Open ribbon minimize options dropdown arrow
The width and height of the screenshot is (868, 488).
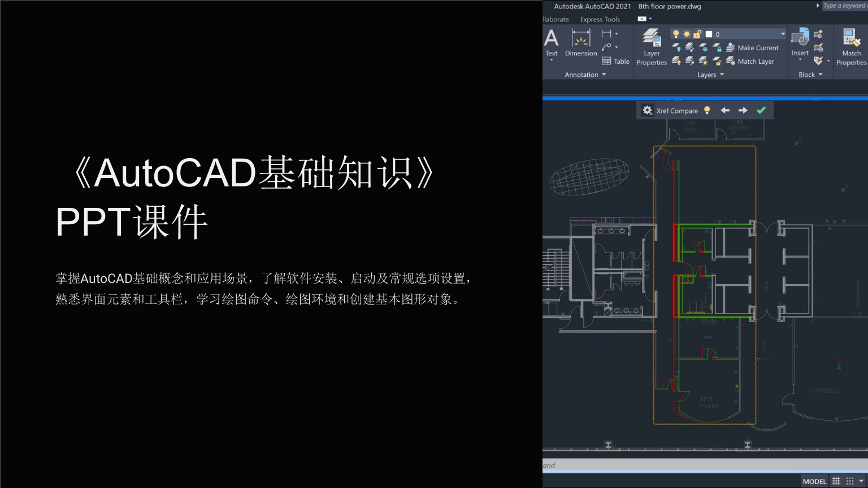coord(650,19)
